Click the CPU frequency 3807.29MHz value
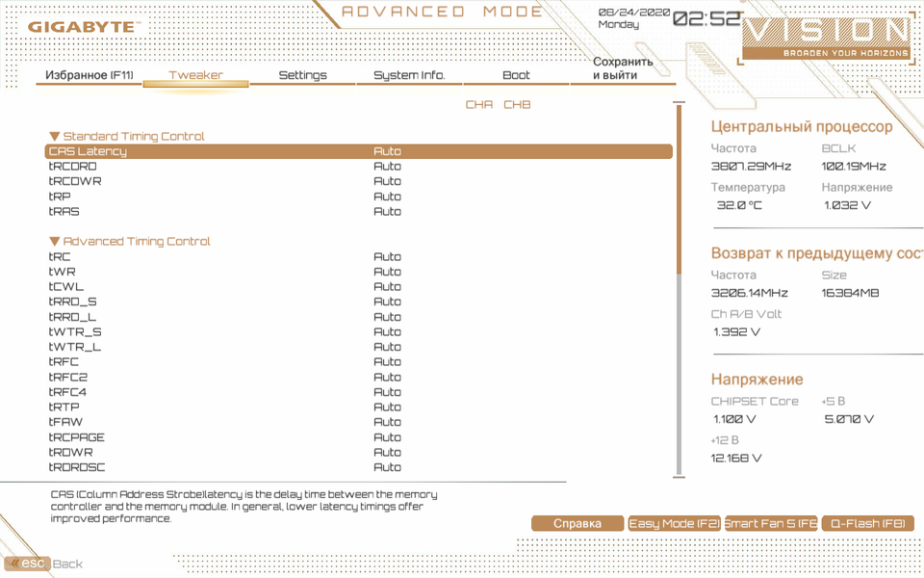 [x=752, y=167]
